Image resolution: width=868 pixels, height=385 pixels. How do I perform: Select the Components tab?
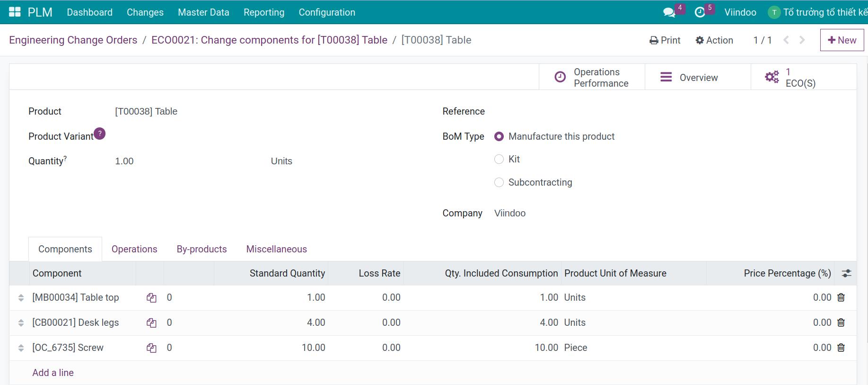click(x=65, y=249)
